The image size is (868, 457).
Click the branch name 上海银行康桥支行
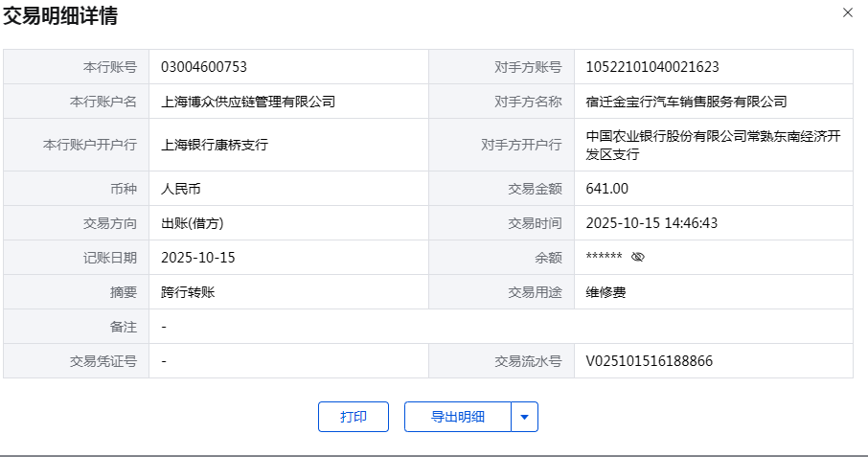(215, 146)
